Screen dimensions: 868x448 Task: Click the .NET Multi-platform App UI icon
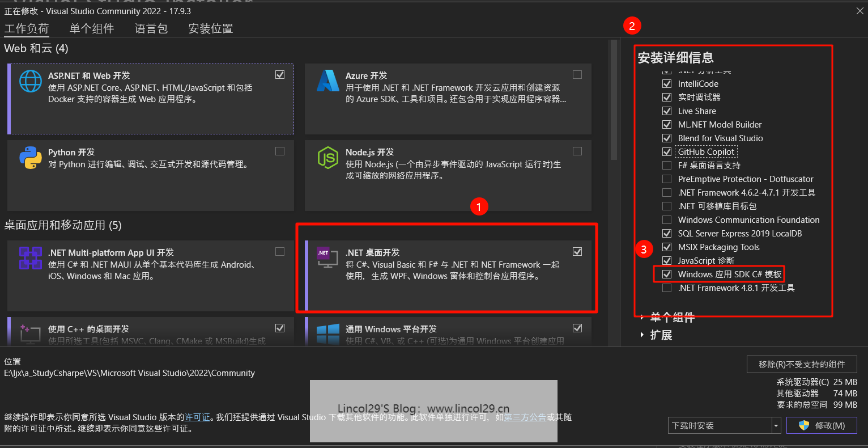point(31,258)
